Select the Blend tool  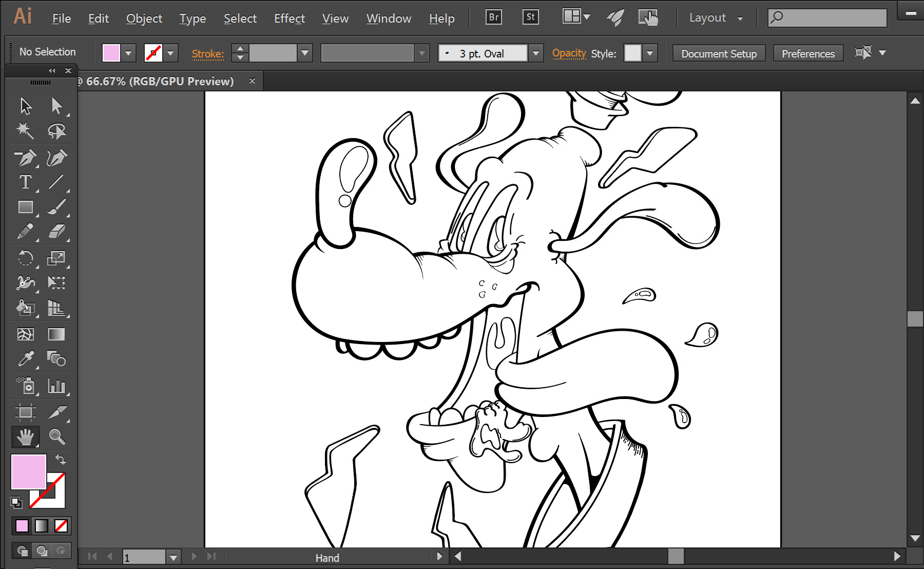(56, 358)
